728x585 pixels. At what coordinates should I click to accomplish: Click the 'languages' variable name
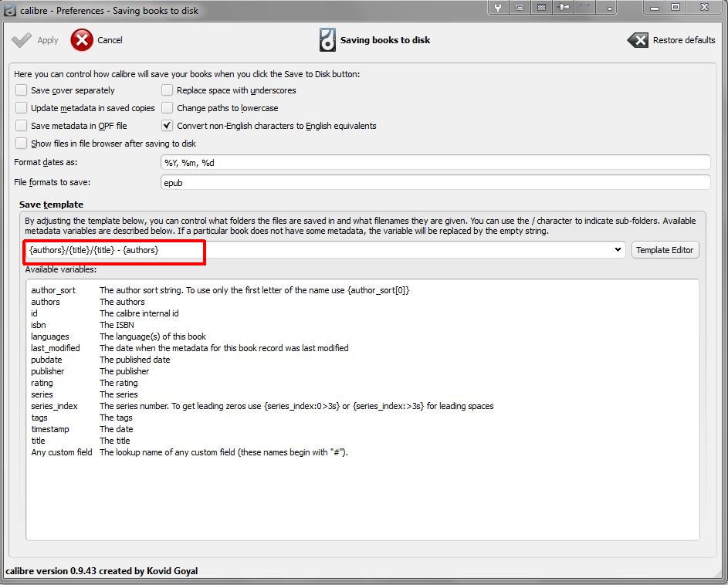tap(50, 336)
